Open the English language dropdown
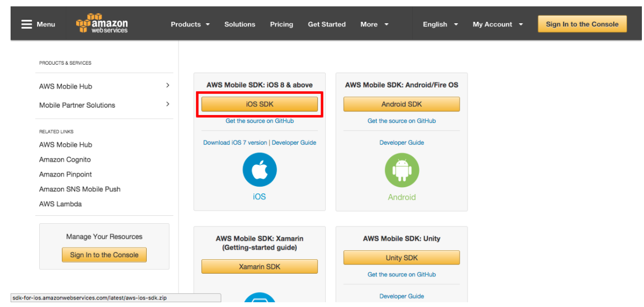Viewport: 644px width, 307px height. (440, 24)
